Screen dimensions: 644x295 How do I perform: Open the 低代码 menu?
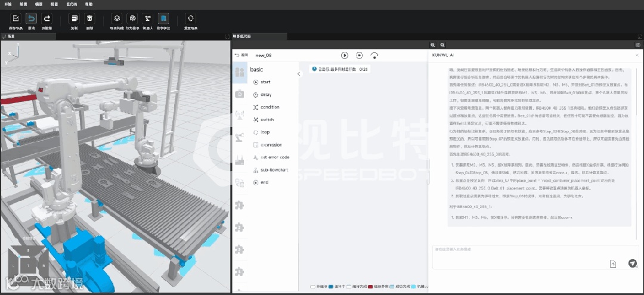click(x=71, y=4)
